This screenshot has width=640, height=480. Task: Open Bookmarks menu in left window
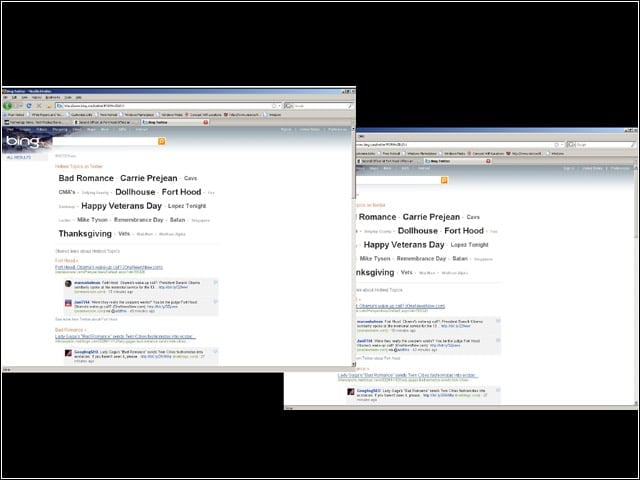tap(53, 98)
